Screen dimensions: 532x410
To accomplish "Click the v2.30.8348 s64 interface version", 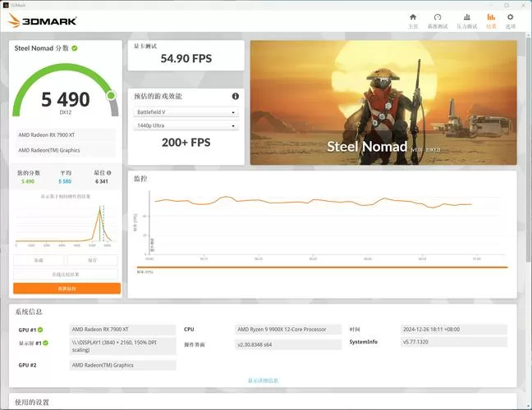I will click(x=288, y=344).
